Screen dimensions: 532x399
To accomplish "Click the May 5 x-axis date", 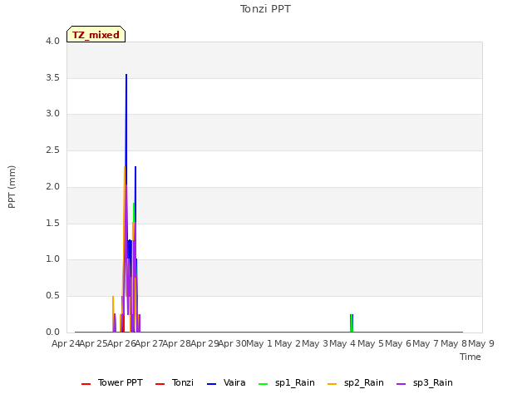I will [x=371, y=343].
